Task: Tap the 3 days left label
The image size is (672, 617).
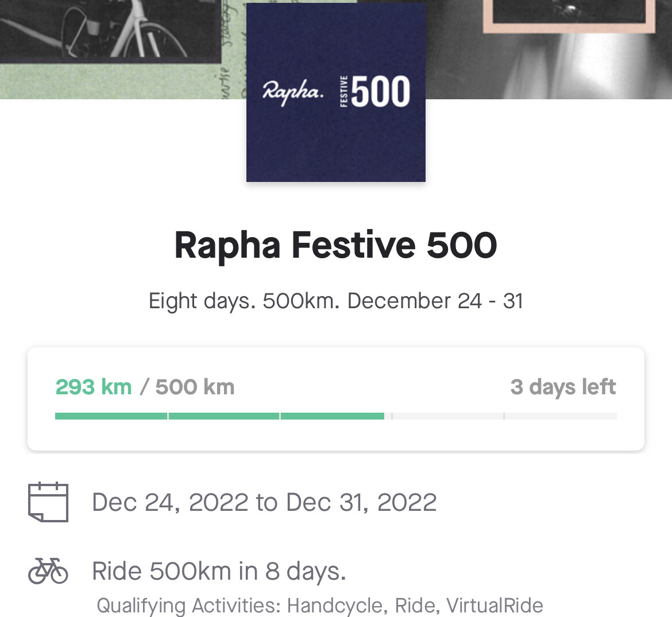Action: pos(563,387)
